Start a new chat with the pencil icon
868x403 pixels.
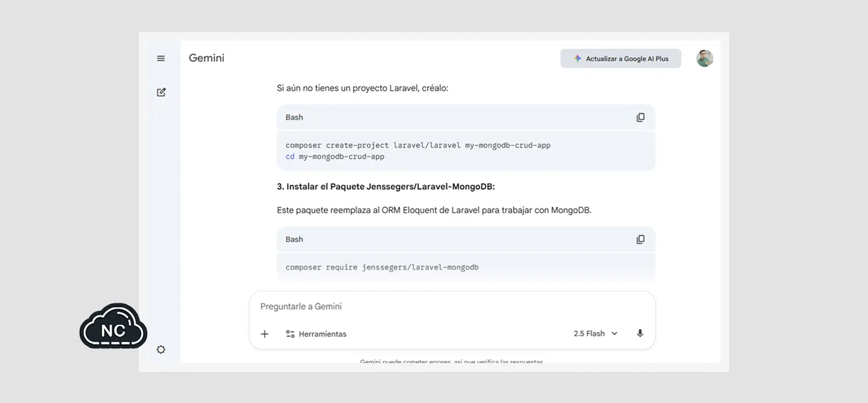coord(161,92)
